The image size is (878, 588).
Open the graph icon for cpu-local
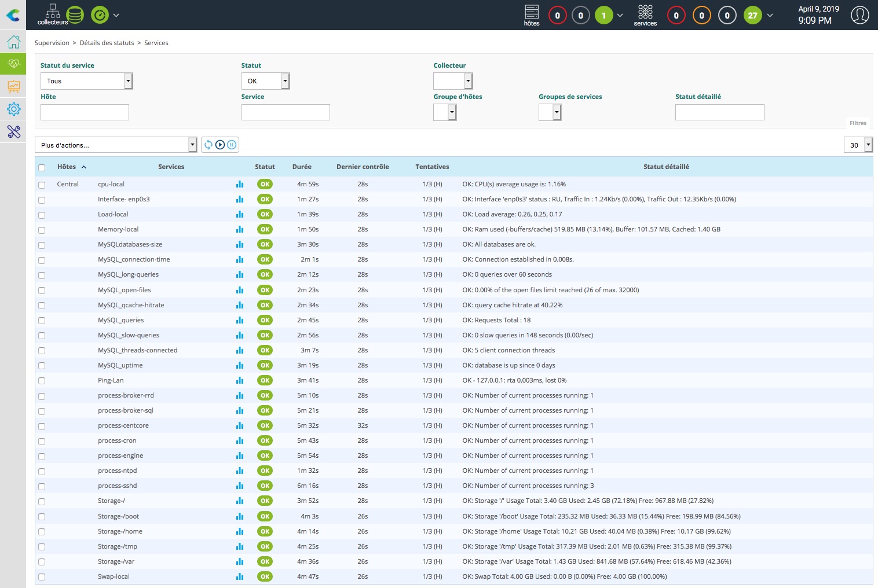240,184
